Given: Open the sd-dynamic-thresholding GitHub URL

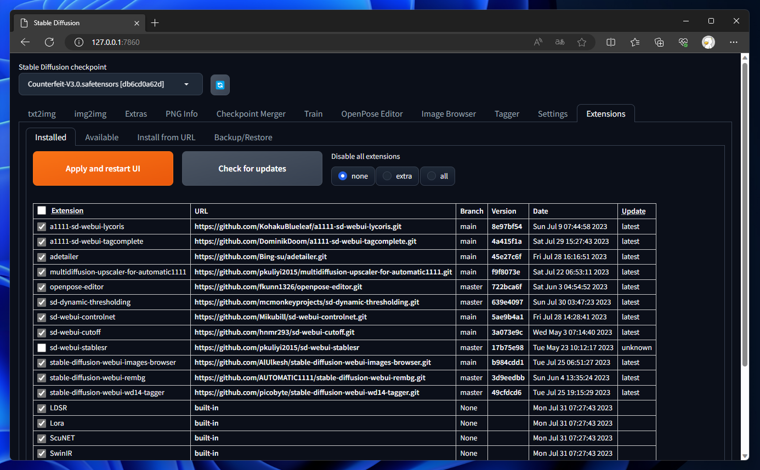Looking at the screenshot, I should [307, 302].
